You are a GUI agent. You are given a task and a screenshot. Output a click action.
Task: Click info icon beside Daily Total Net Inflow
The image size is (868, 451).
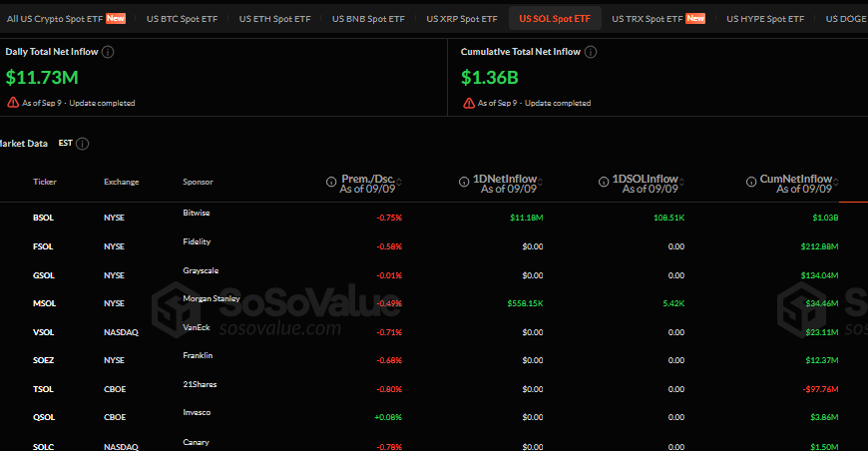pyautogui.click(x=108, y=52)
